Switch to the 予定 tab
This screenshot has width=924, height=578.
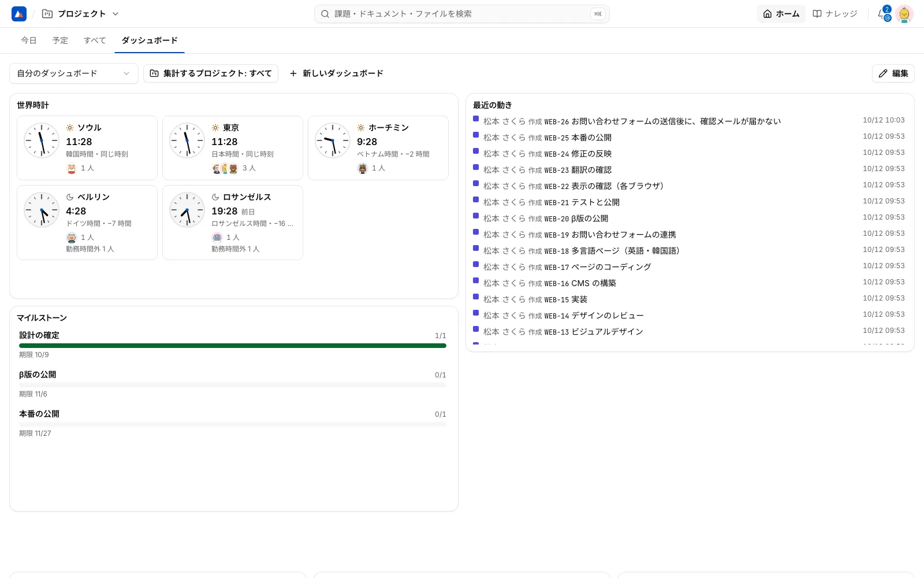(60, 40)
